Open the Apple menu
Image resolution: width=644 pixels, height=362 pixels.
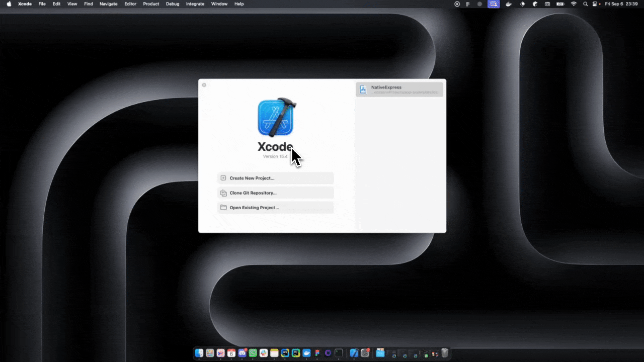[x=9, y=4]
